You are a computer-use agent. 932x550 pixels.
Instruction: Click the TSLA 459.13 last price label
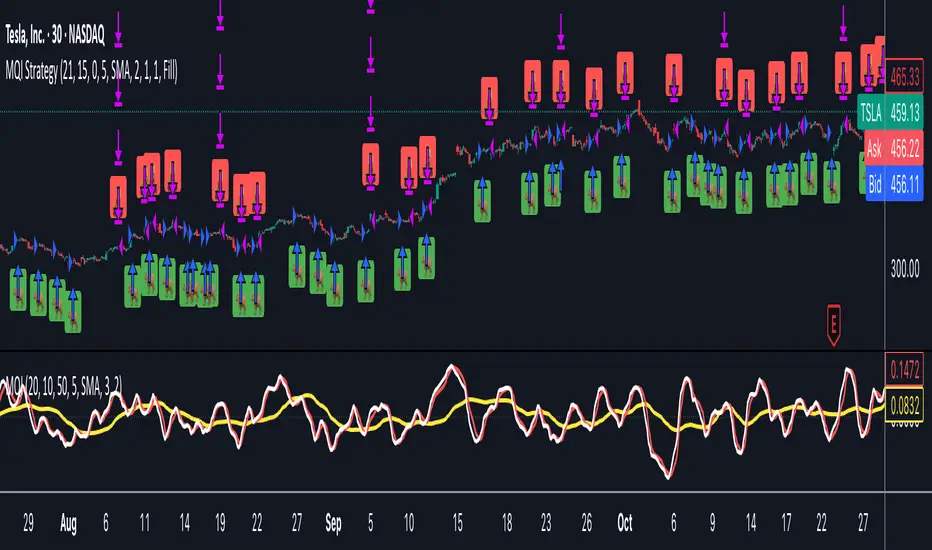(890, 112)
